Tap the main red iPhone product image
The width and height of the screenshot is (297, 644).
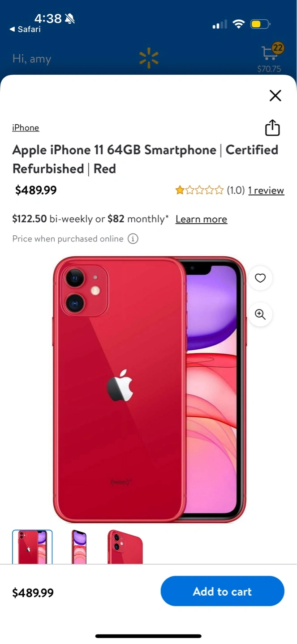pyautogui.click(x=149, y=389)
